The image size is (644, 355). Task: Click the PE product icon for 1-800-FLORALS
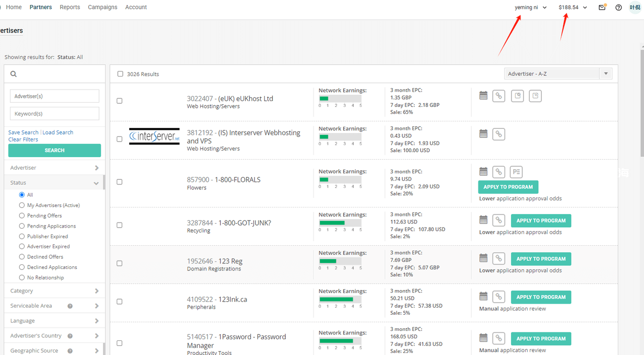click(x=516, y=172)
